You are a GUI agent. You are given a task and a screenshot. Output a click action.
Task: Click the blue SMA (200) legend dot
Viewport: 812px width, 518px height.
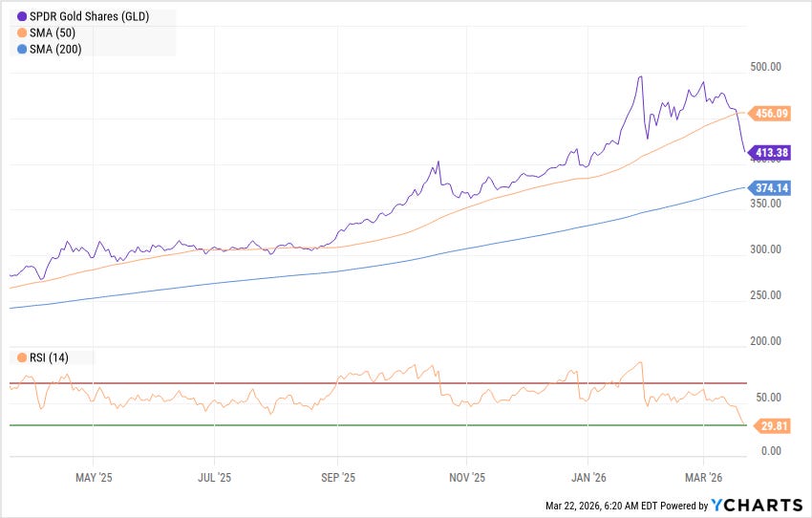click(x=22, y=49)
